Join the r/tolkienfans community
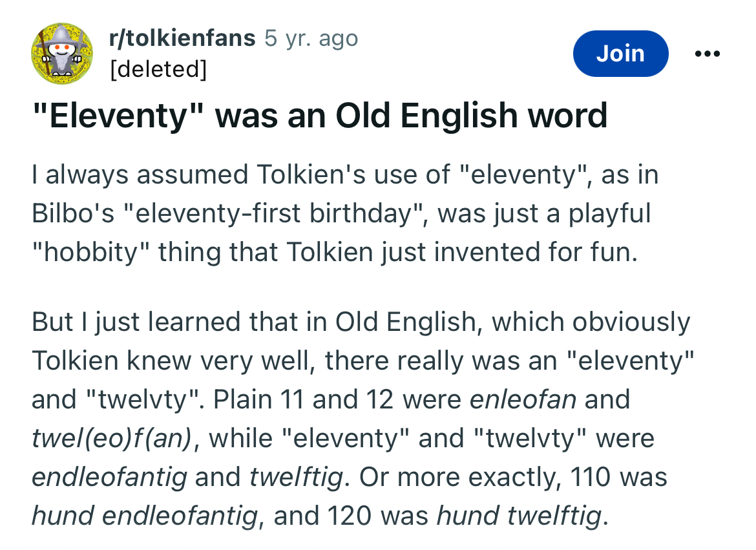 (620, 54)
